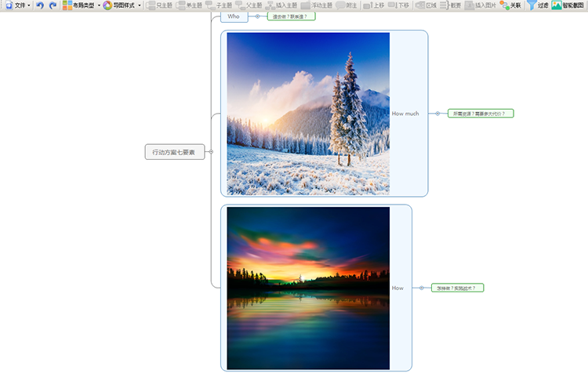Click the undo arrow icon
The image size is (588, 384).
click(40, 5)
